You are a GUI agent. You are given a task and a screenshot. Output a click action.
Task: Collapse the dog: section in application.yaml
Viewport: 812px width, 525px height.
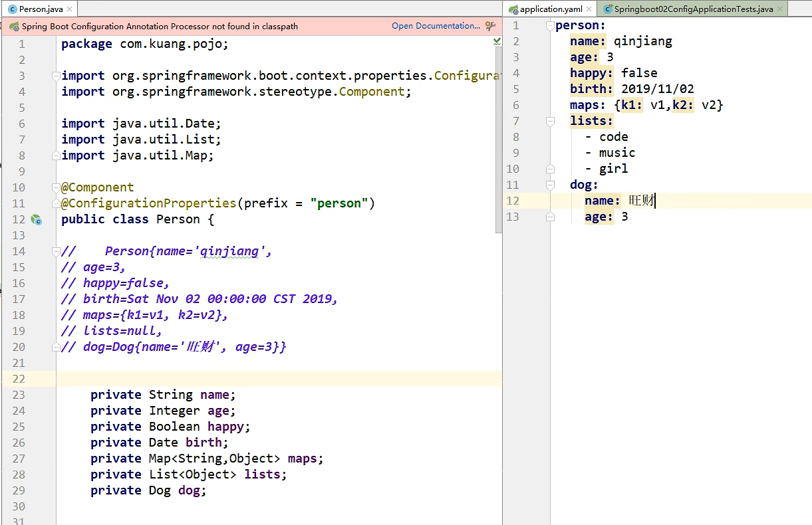click(550, 185)
